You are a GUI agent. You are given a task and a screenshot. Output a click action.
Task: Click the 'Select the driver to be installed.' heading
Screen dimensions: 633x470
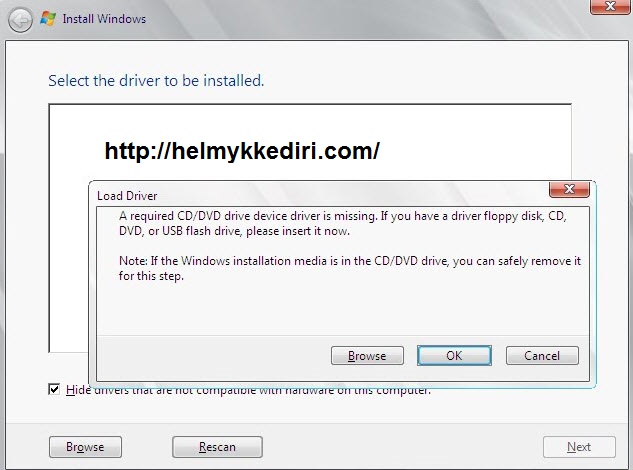(156, 81)
